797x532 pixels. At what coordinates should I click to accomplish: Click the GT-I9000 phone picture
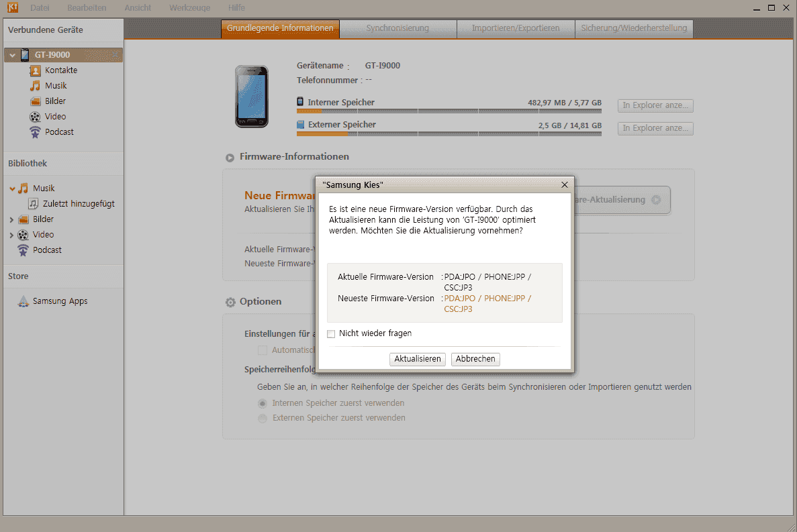pyautogui.click(x=252, y=97)
